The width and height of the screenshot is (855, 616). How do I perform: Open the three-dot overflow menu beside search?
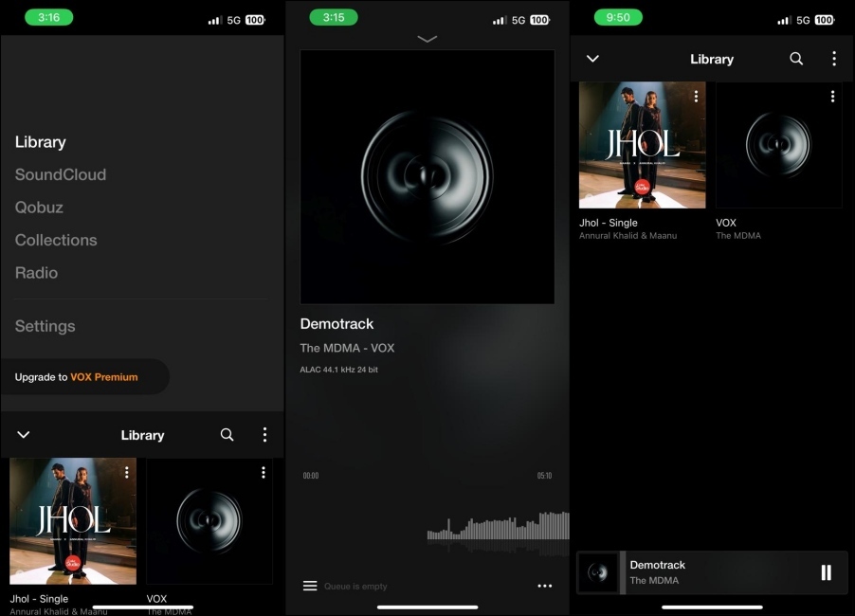(264, 435)
